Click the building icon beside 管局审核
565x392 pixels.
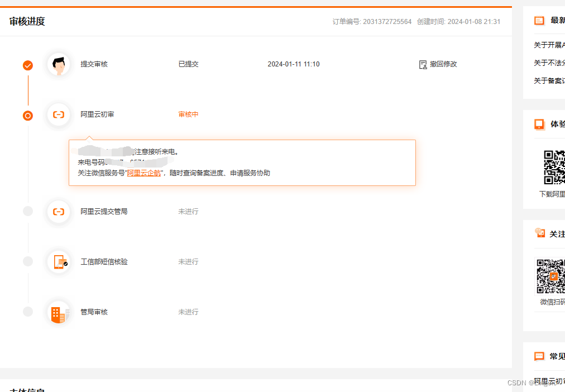[x=59, y=312]
